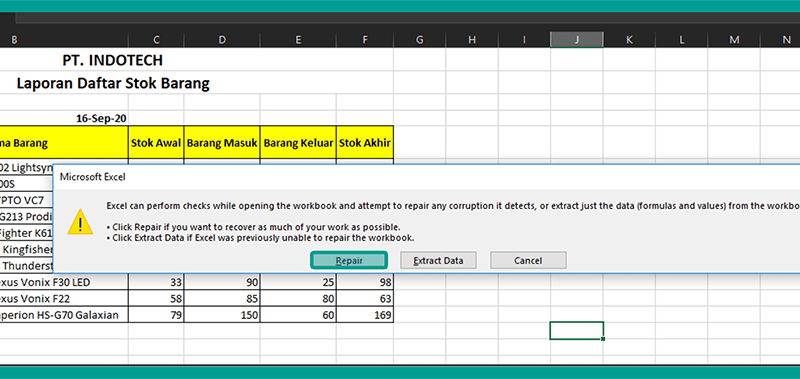Click the Barang Keluar header cell
Image resolution: width=800 pixels, height=379 pixels.
298,142
